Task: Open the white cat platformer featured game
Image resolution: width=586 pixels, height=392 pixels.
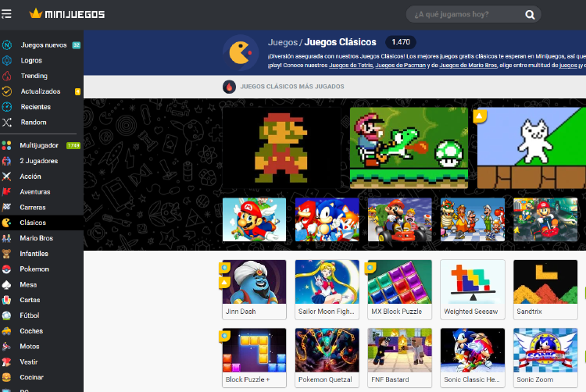Action: 531,148
